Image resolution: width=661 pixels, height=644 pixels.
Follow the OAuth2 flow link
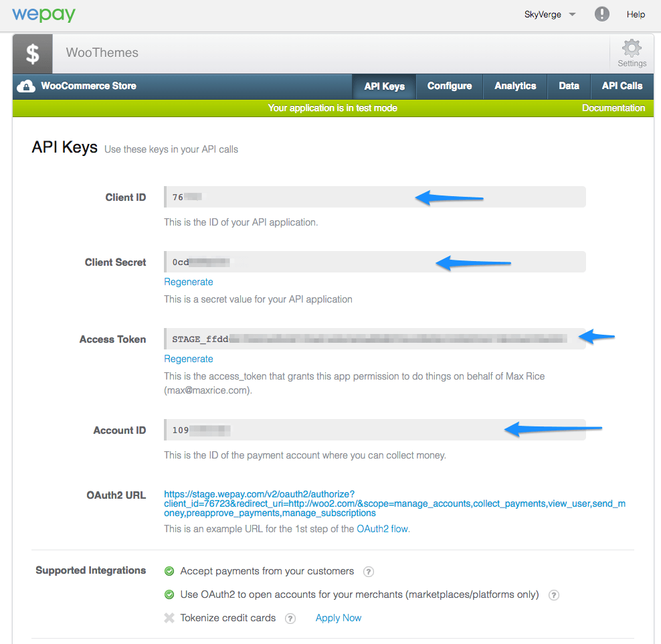(383, 528)
